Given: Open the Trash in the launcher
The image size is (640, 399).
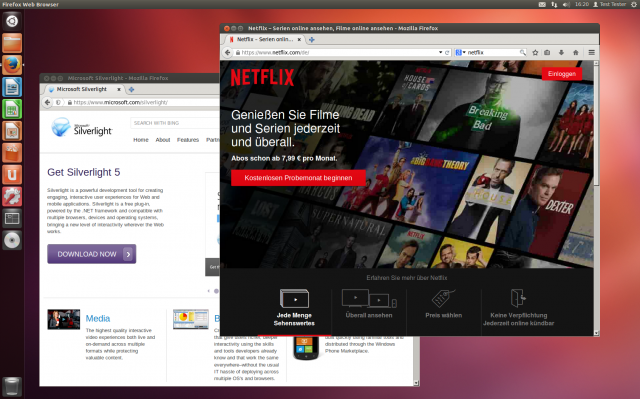Looking at the screenshot, I should click(12, 386).
